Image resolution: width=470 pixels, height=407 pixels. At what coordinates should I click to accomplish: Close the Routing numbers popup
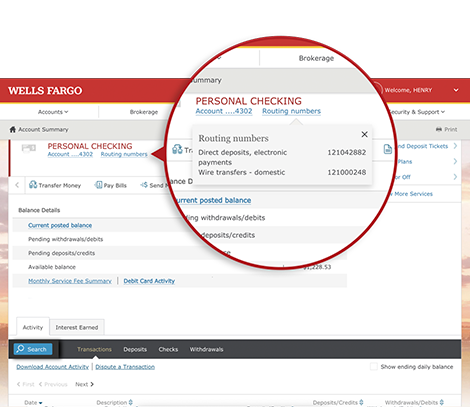[x=364, y=134]
